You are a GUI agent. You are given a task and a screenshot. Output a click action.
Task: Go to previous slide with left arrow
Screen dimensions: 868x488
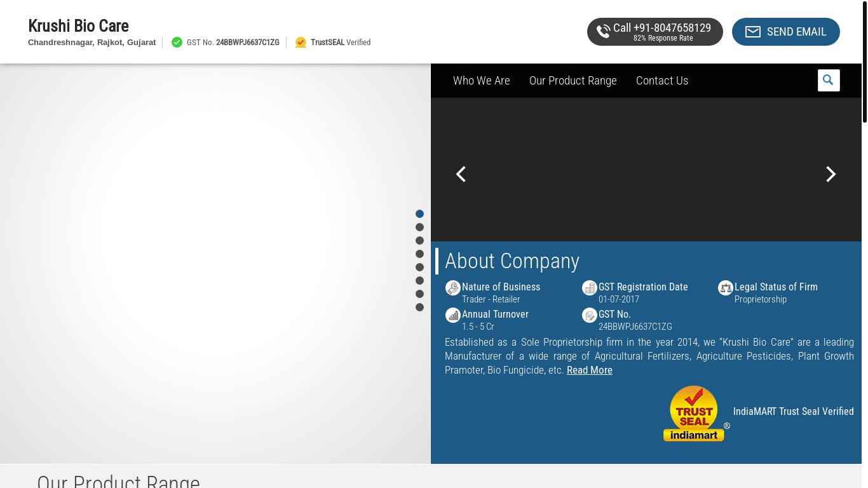tap(461, 174)
